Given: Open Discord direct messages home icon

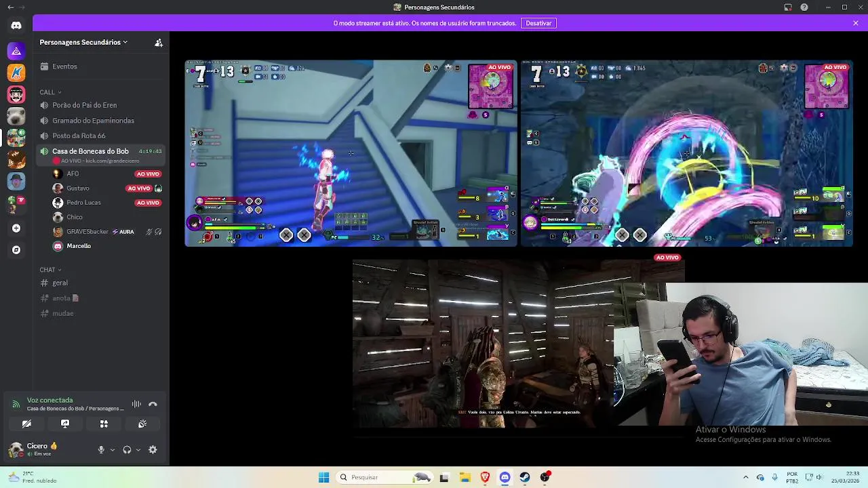Looking at the screenshot, I should pos(16,25).
